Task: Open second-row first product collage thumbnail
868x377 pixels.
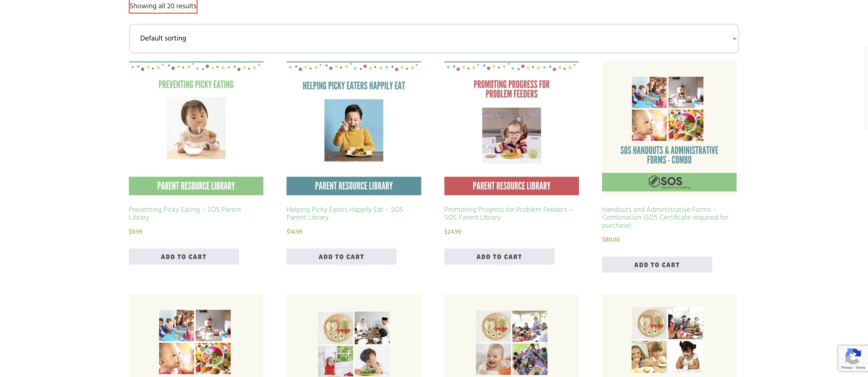Action: point(196,335)
